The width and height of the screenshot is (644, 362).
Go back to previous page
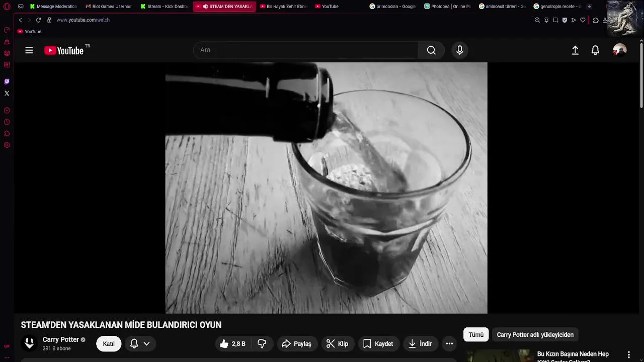20,20
